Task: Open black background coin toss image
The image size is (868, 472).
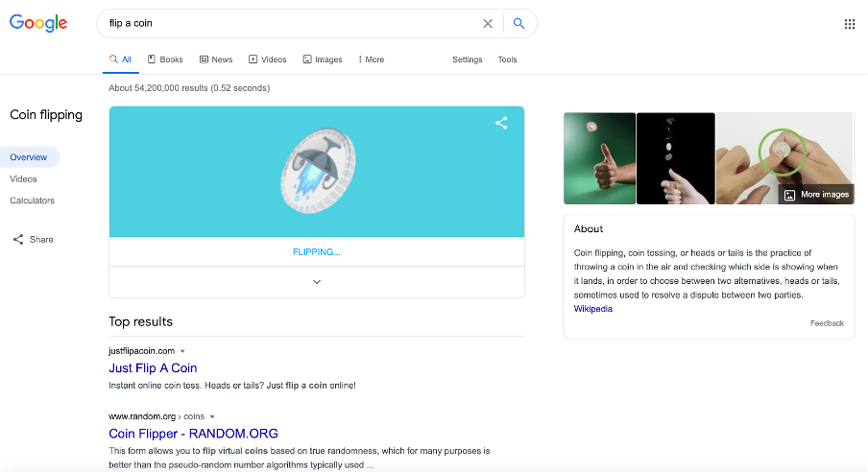Action: tap(675, 158)
